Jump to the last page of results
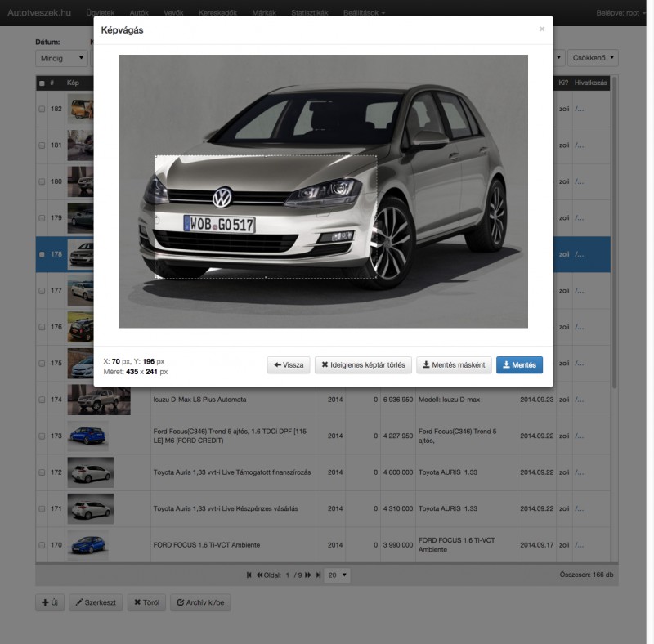The width and height of the screenshot is (654, 644). 317,575
